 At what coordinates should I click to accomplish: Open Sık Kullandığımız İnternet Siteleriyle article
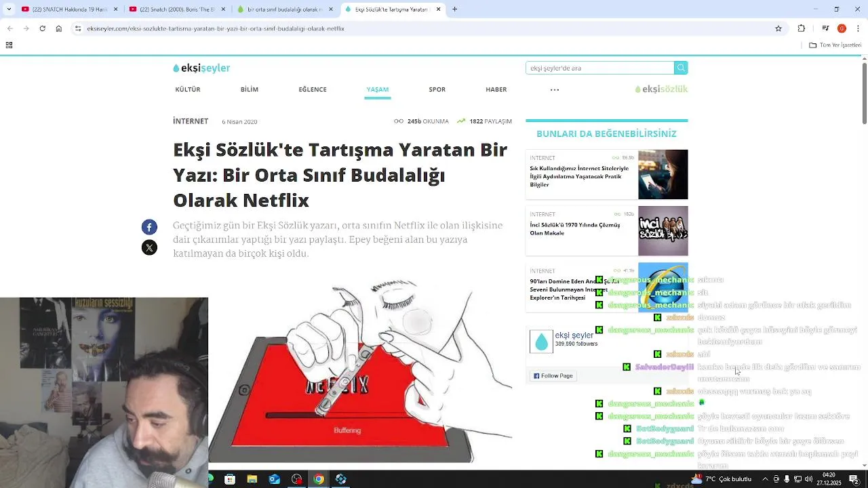click(579, 176)
